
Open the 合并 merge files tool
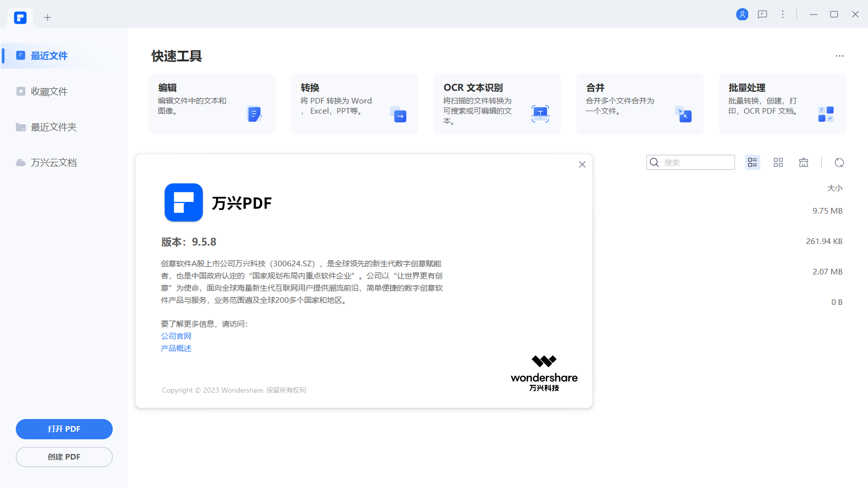(x=640, y=104)
